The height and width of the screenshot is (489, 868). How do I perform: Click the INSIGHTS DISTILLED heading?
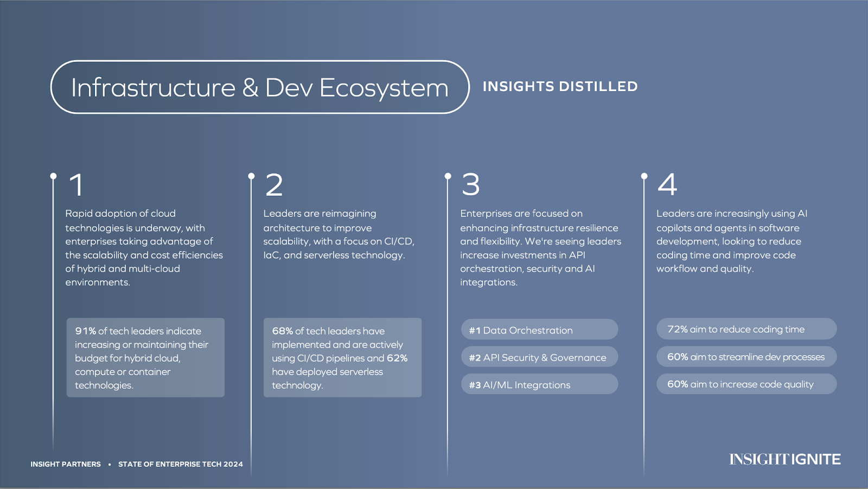point(560,87)
